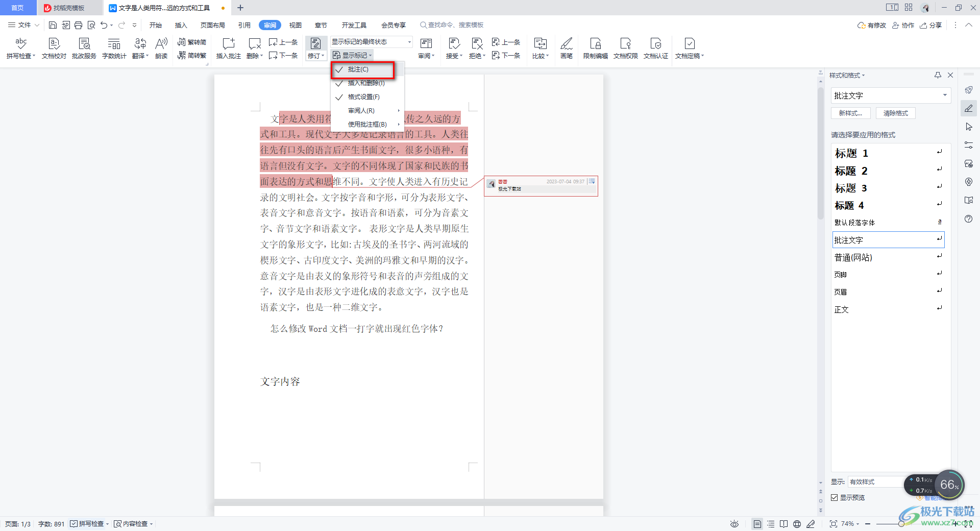Image resolution: width=980 pixels, height=531 pixels.
Task: Convert traditional to simplified (繁转简)
Action: [x=192, y=42]
